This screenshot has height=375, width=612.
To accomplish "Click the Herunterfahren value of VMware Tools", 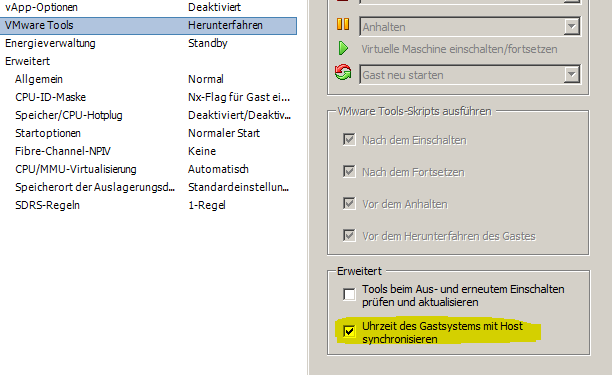I will (225, 25).
